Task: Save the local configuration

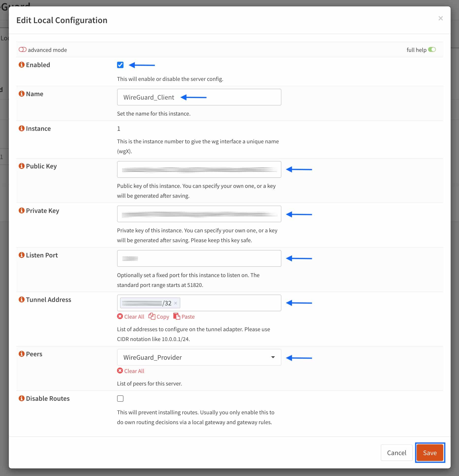Action: click(430, 453)
